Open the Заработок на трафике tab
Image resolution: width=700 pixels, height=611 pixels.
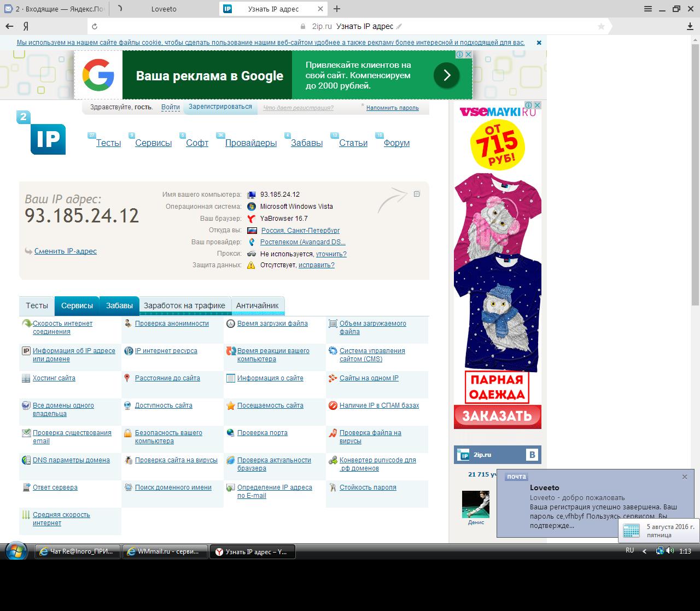[x=185, y=305]
